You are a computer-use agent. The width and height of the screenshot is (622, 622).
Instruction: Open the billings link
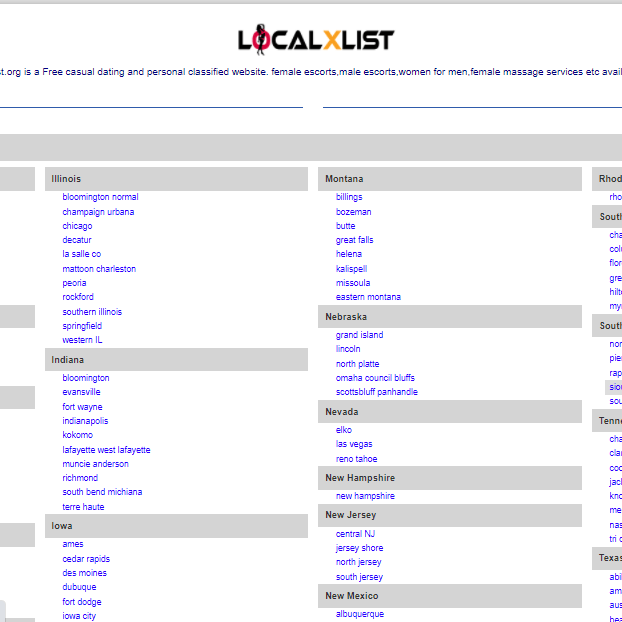click(x=349, y=197)
